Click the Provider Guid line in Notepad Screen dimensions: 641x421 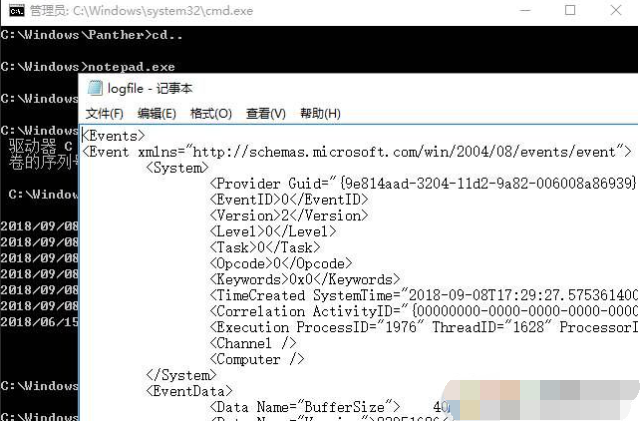(x=420, y=184)
